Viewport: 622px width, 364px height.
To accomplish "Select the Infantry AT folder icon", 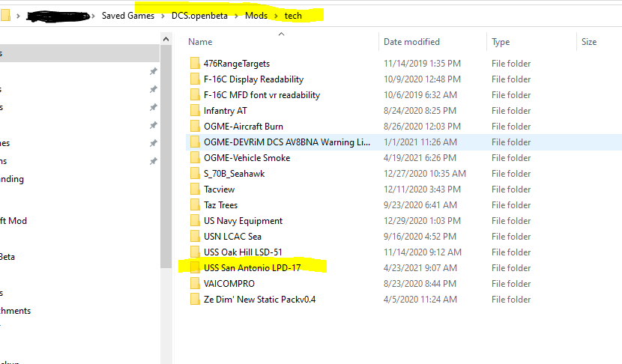I will click(x=195, y=110).
